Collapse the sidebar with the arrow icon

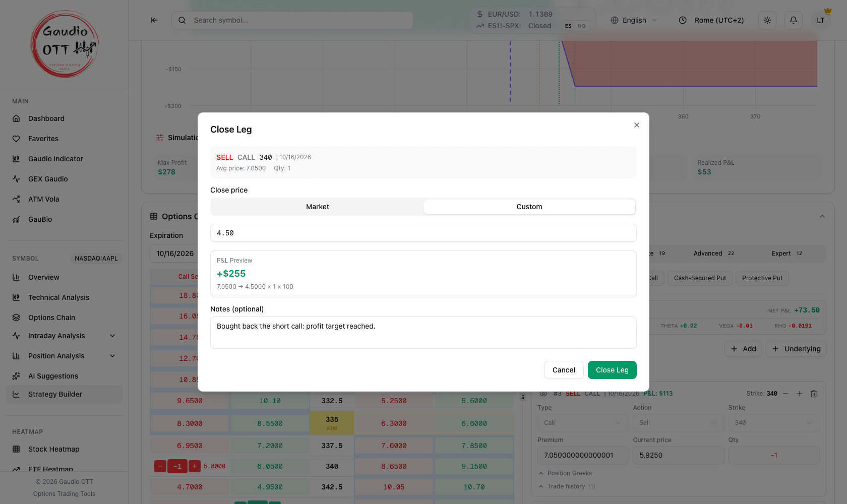tap(154, 20)
